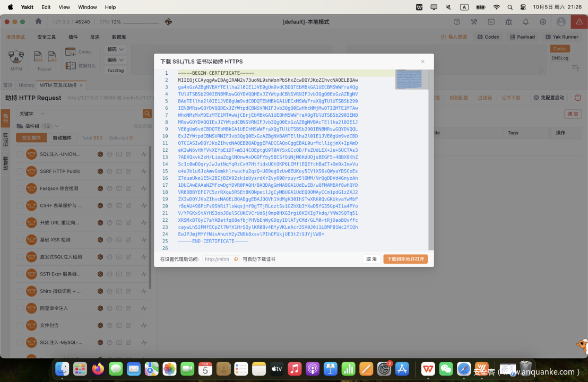Click the certificate code minimap thumbnail
The width and height of the screenshot is (588, 382).
coord(409,79)
